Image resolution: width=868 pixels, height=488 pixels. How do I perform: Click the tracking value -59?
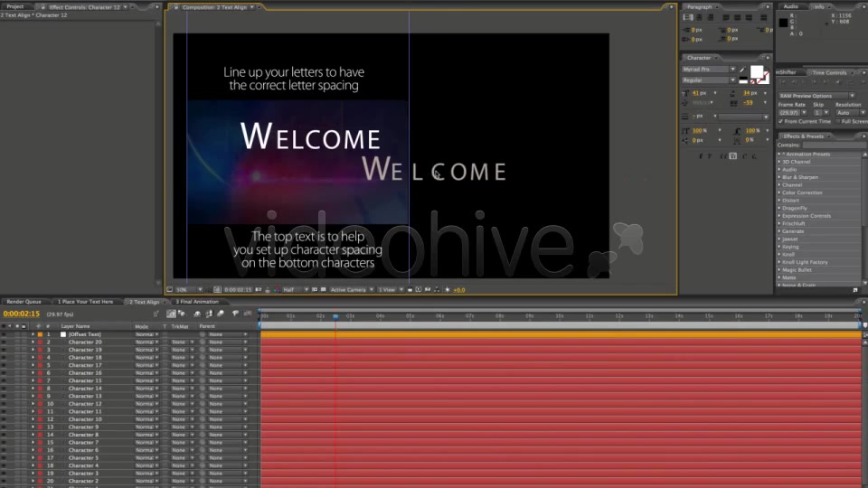749,103
